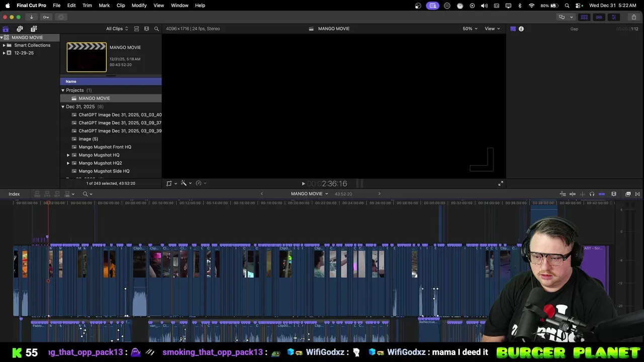Image resolution: width=644 pixels, height=362 pixels.
Task: Open the macOS Wi-Fi status menu
Action: [532, 6]
